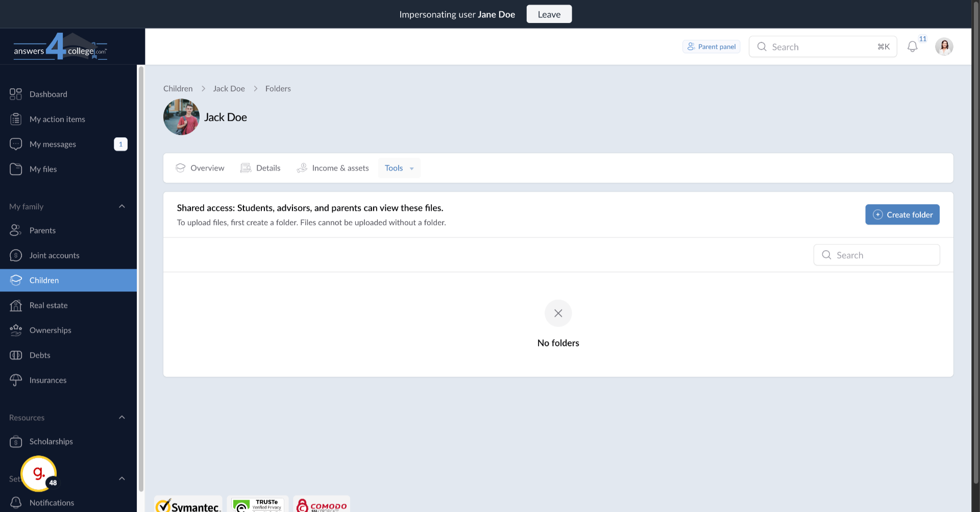This screenshot has height=512, width=980.
Task: Click the Debts icon in sidebar
Action: tap(16, 355)
